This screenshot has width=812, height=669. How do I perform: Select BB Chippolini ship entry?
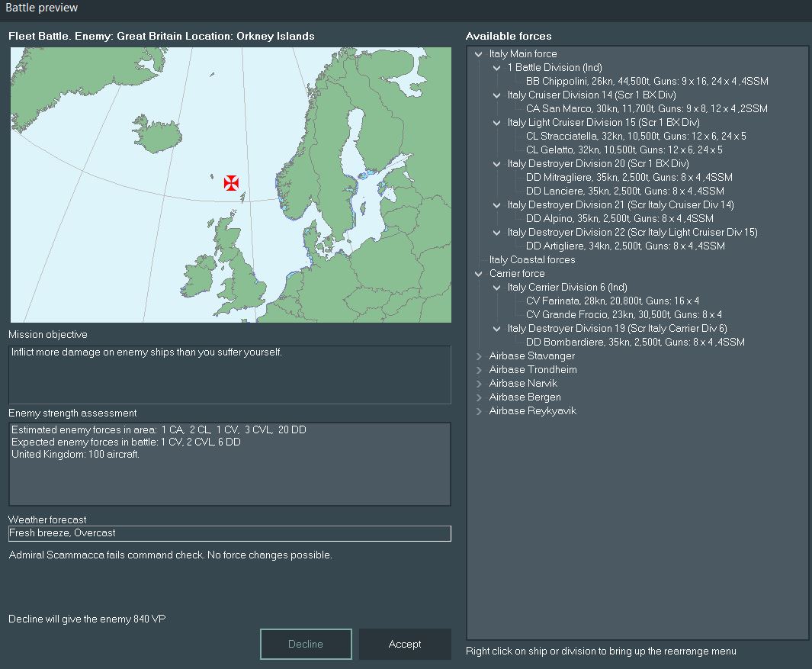click(647, 81)
